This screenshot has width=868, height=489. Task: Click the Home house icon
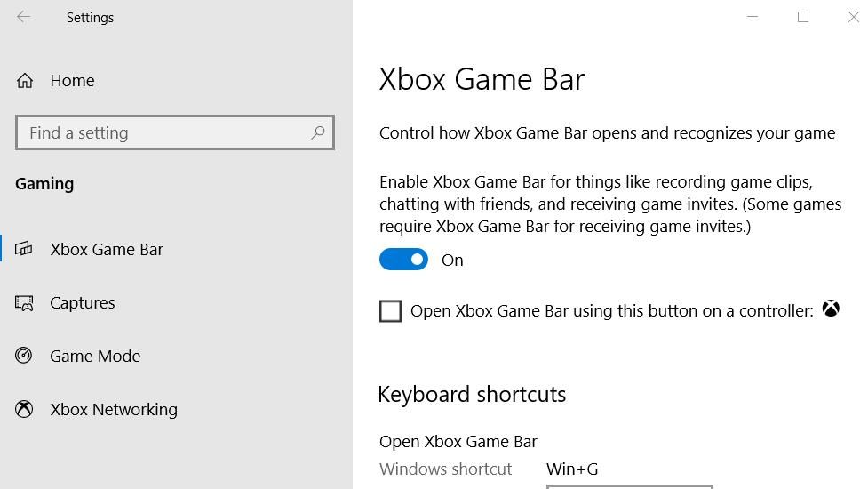click(x=25, y=81)
